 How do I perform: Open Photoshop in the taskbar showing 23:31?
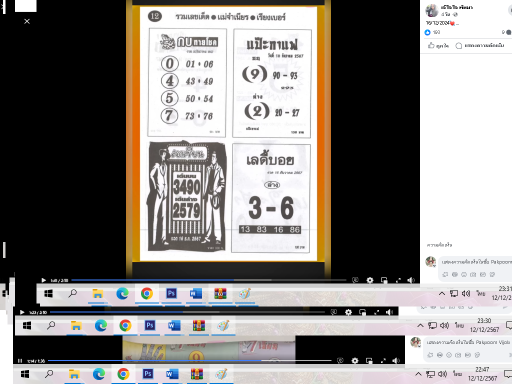tap(171, 294)
